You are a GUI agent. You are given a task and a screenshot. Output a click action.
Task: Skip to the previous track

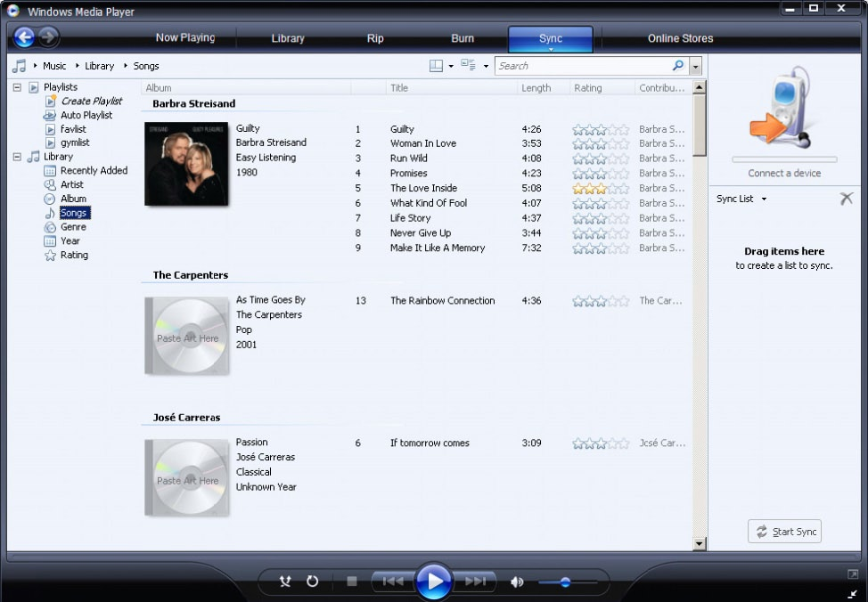[x=393, y=581]
